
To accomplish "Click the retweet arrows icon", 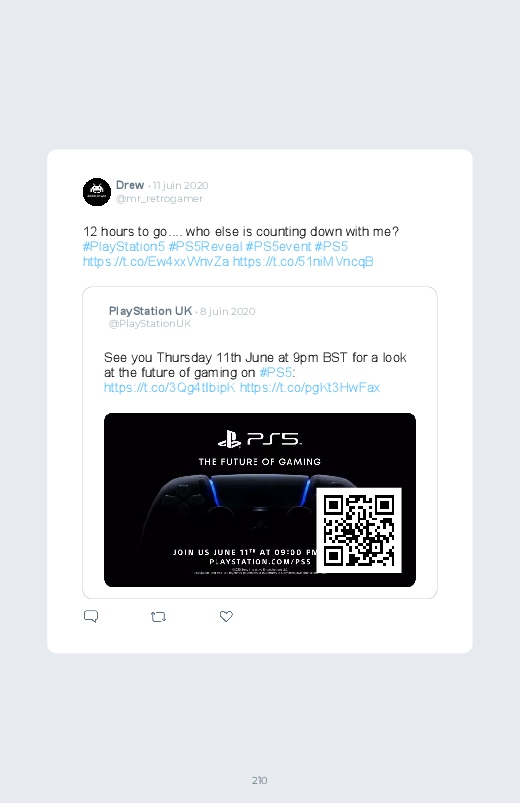I will click(158, 617).
